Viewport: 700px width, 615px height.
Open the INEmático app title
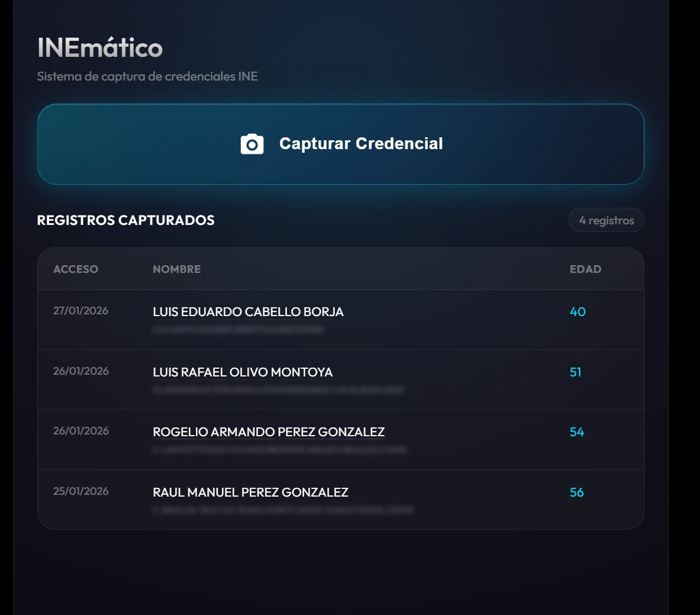coord(99,49)
